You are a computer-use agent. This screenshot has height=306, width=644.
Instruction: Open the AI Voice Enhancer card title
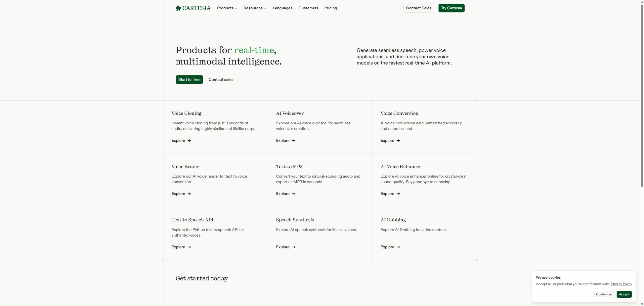(401, 167)
